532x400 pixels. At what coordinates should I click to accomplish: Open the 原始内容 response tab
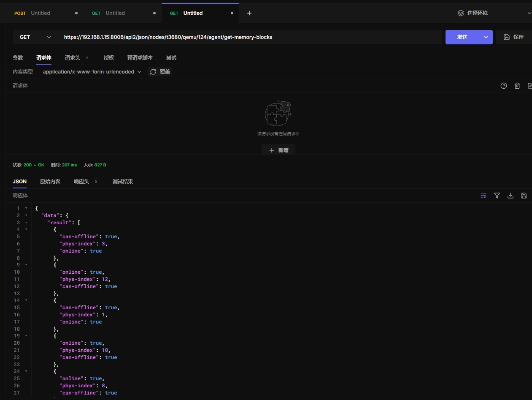[50, 182]
